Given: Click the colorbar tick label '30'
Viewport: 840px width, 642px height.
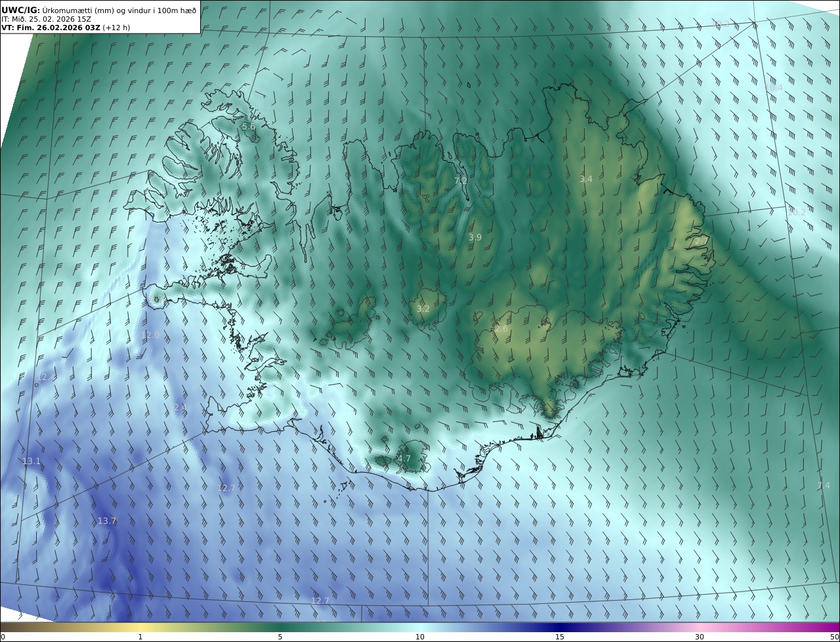Looking at the screenshot, I should click(700, 637).
